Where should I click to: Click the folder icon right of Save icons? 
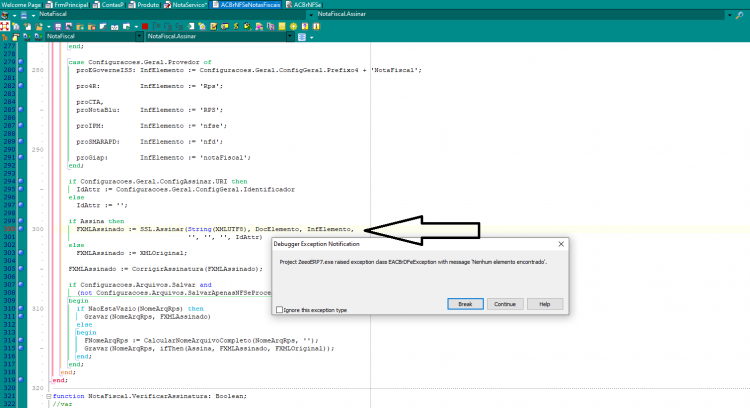(x=80, y=26)
